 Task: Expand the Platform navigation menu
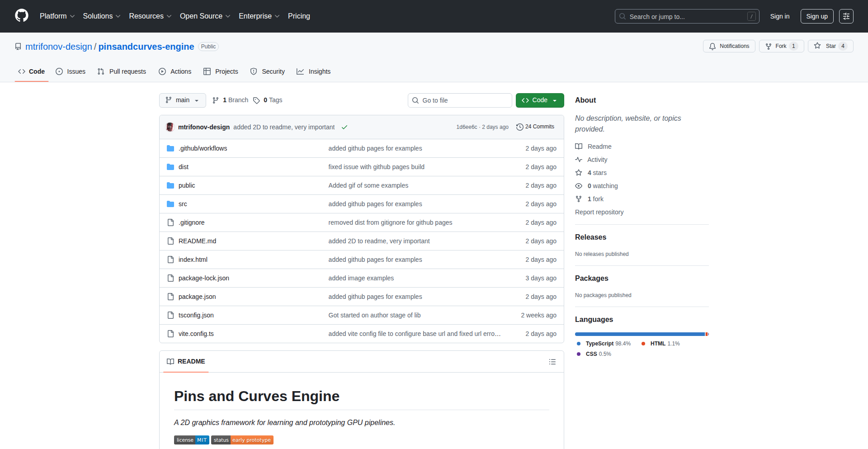[x=57, y=16]
